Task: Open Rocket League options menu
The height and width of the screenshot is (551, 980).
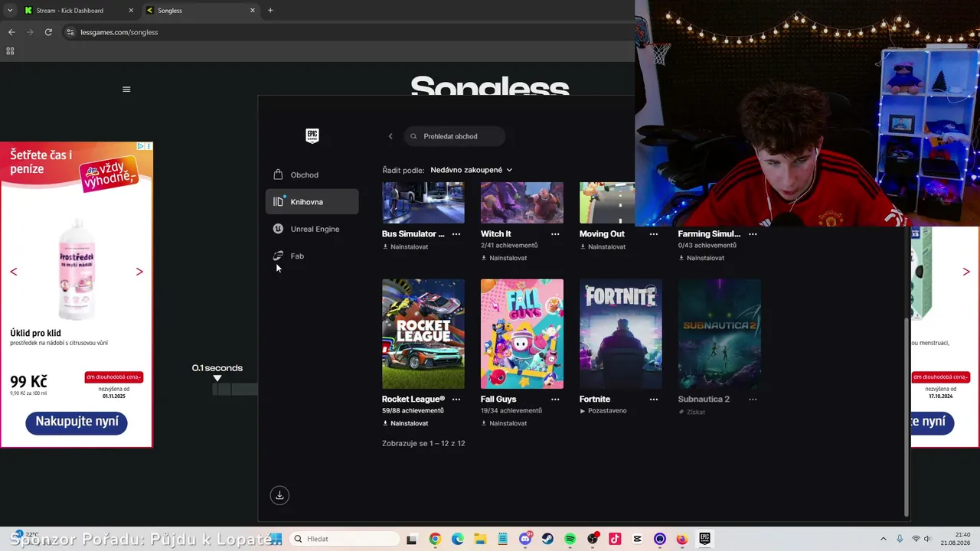Action: [456, 399]
